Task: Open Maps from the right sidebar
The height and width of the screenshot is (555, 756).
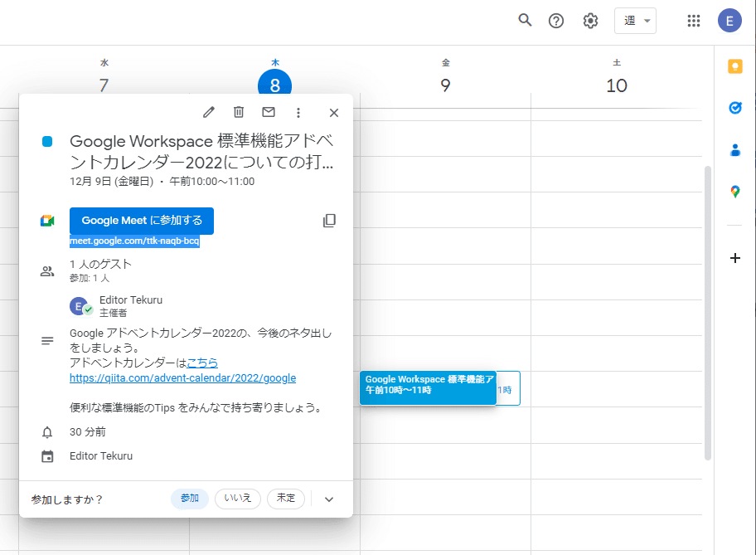Action: pyautogui.click(x=734, y=191)
